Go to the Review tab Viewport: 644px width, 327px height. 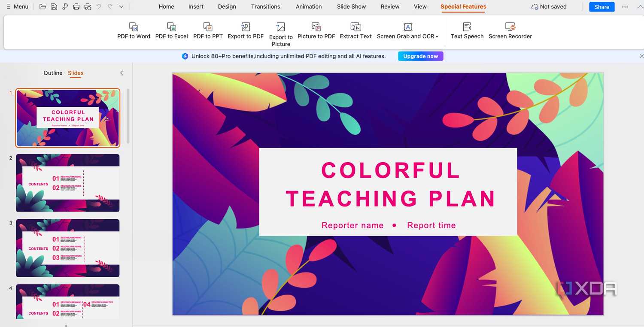(390, 6)
